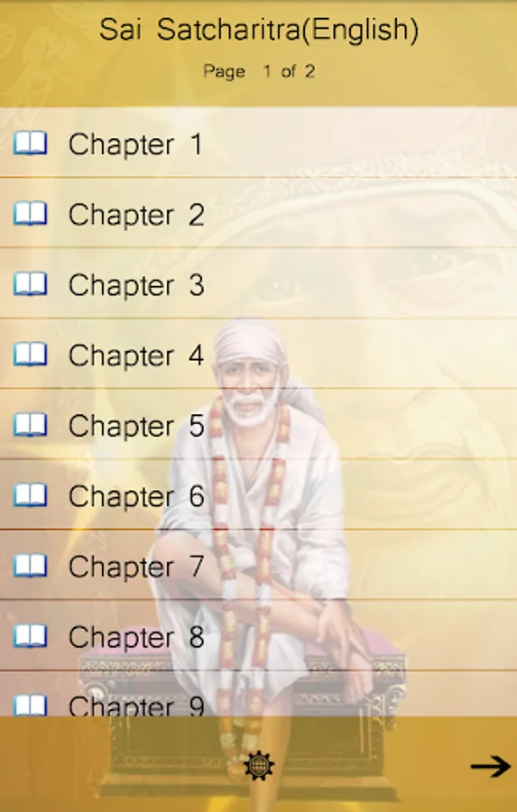
Task: Select the book icon beside Chapter 3
Action: pyautogui.click(x=30, y=284)
